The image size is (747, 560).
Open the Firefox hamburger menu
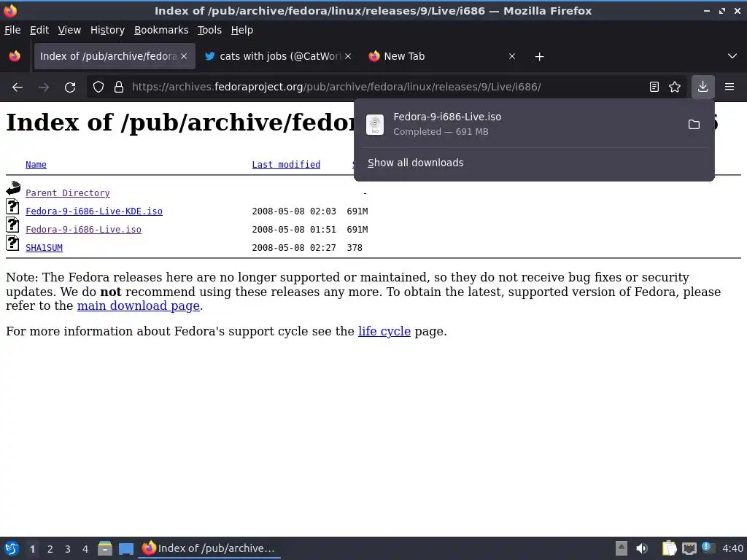click(x=729, y=87)
